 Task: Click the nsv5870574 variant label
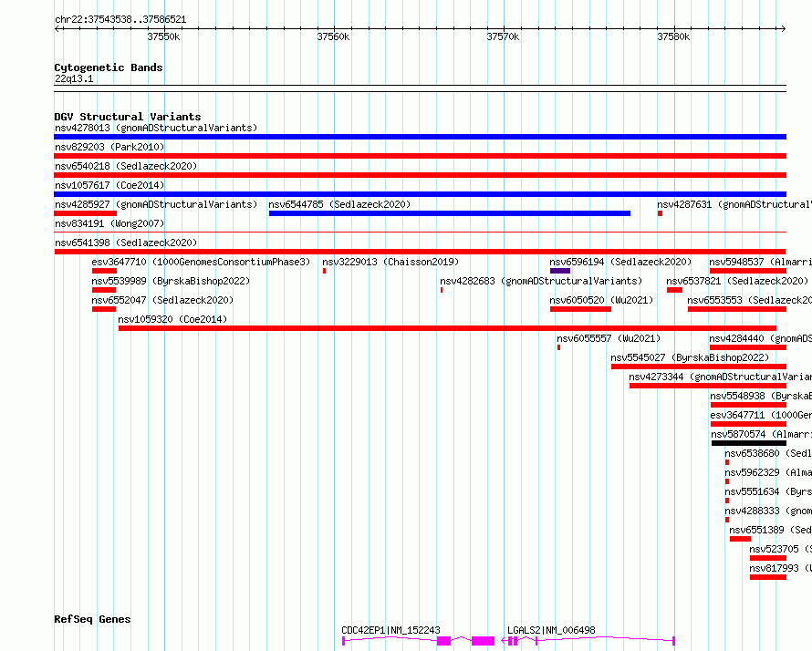pyautogui.click(x=761, y=434)
